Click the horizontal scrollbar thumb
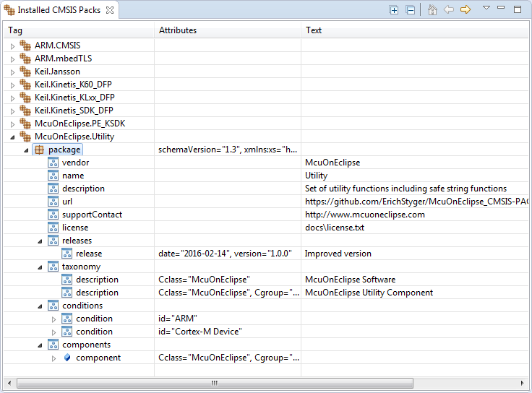 tap(213, 383)
